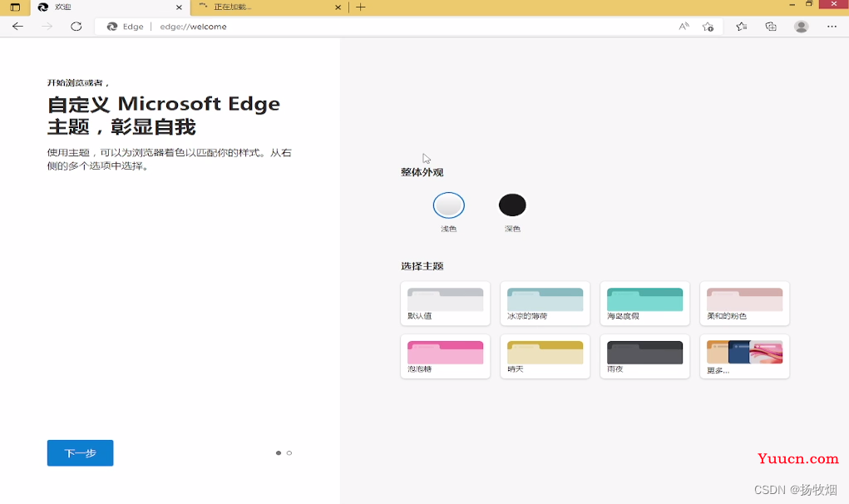Open a new tab with plus icon
The image size is (849, 504).
[361, 7]
